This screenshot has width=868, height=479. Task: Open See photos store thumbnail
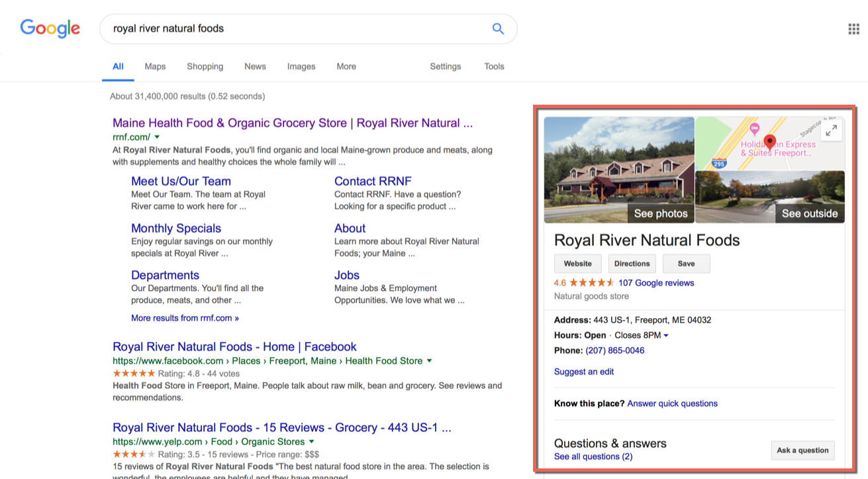coord(619,170)
